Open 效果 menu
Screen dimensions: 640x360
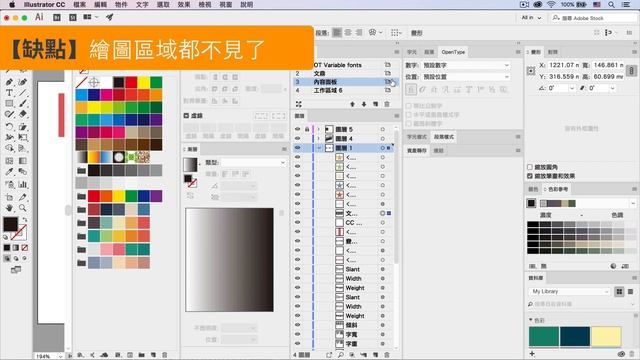point(184,4)
